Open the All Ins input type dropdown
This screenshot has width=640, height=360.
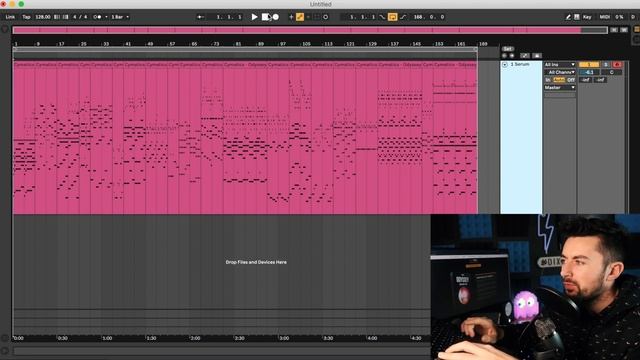click(x=560, y=64)
